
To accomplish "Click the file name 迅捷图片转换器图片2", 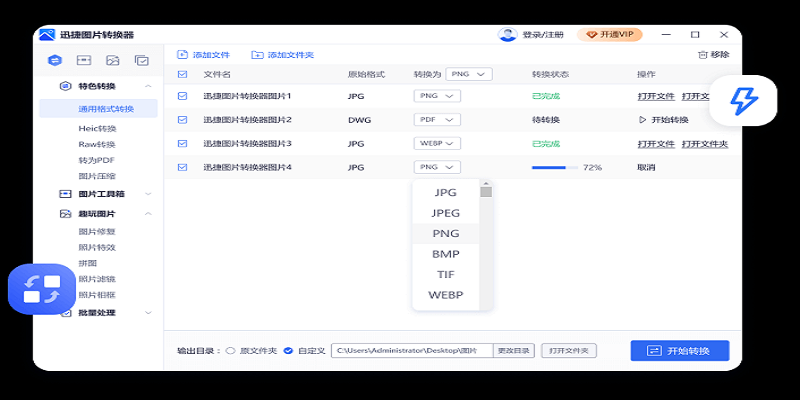I will click(247, 120).
